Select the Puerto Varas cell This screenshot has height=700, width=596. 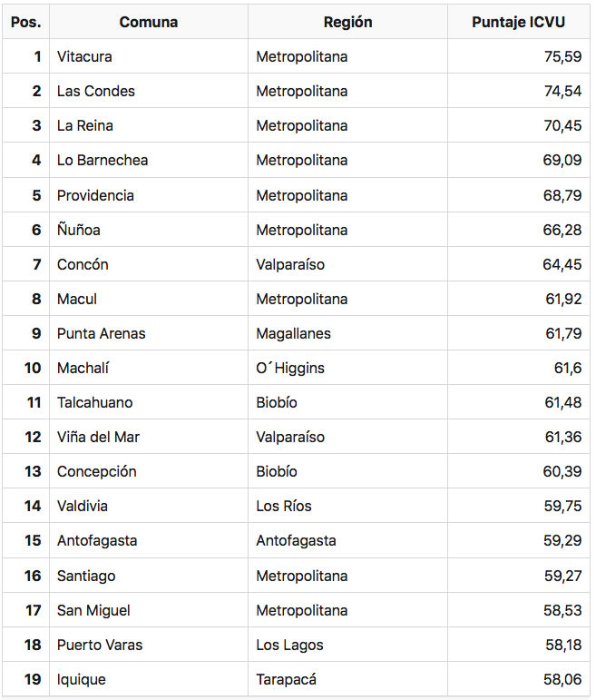coord(149,645)
